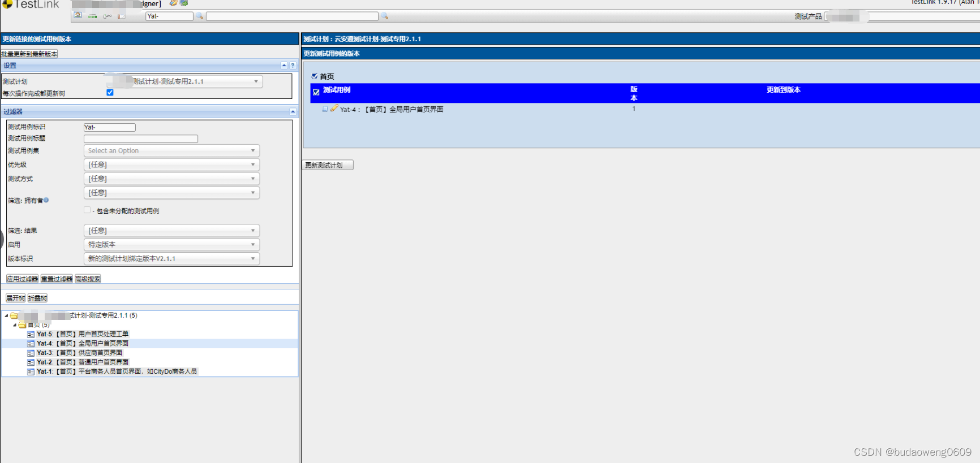
Task: Click the fourth toolbar icon with red mark
Action: point(122,16)
